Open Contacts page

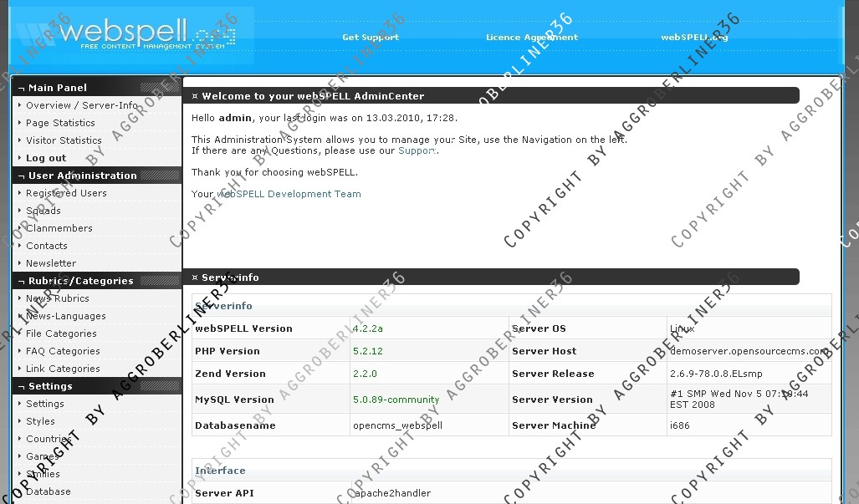(47, 246)
